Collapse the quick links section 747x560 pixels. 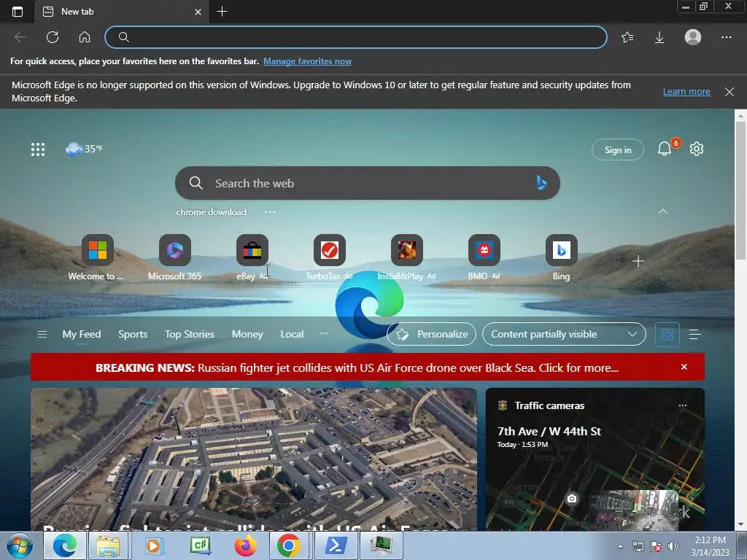click(662, 211)
